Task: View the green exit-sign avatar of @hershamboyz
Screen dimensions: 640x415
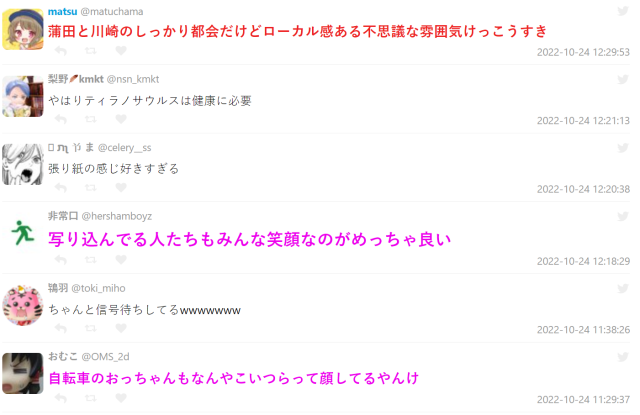Action: coord(22,234)
